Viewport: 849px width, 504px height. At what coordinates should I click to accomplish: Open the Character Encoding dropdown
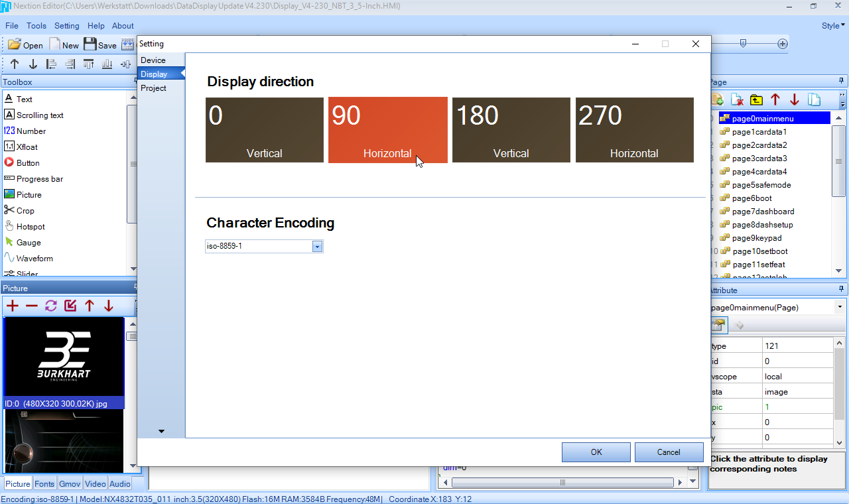coord(317,247)
